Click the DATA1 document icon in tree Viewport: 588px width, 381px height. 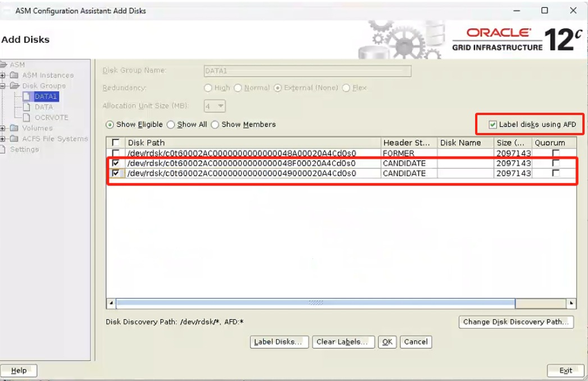pyautogui.click(x=26, y=97)
